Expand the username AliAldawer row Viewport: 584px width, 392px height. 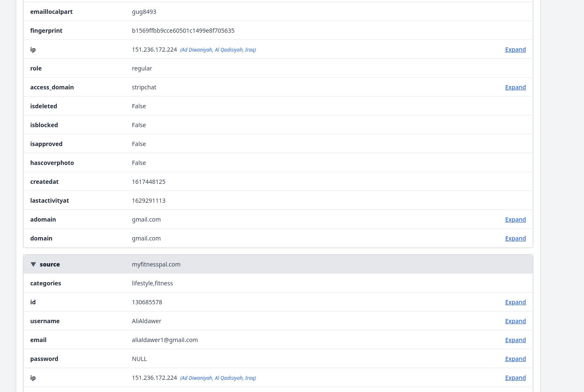point(515,321)
